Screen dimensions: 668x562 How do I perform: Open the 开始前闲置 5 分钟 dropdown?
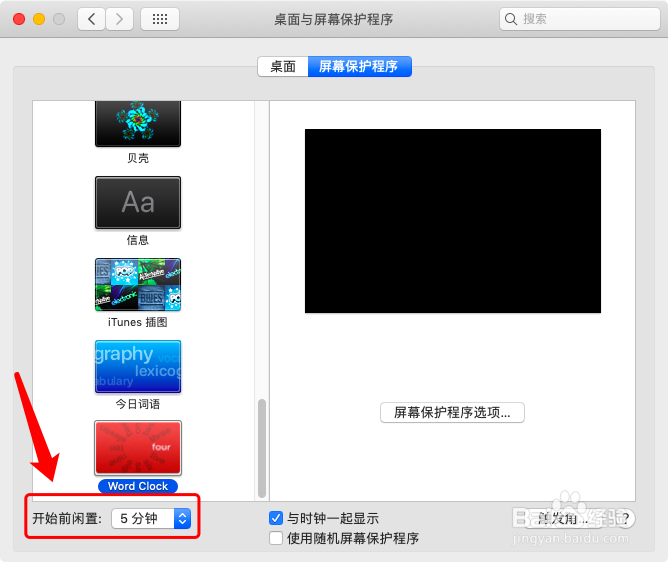(151, 519)
